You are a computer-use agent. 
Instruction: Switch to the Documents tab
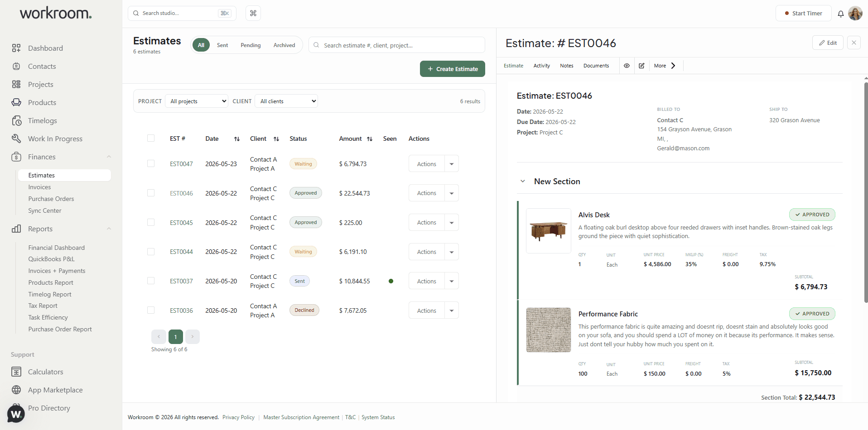tap(596, 66)
